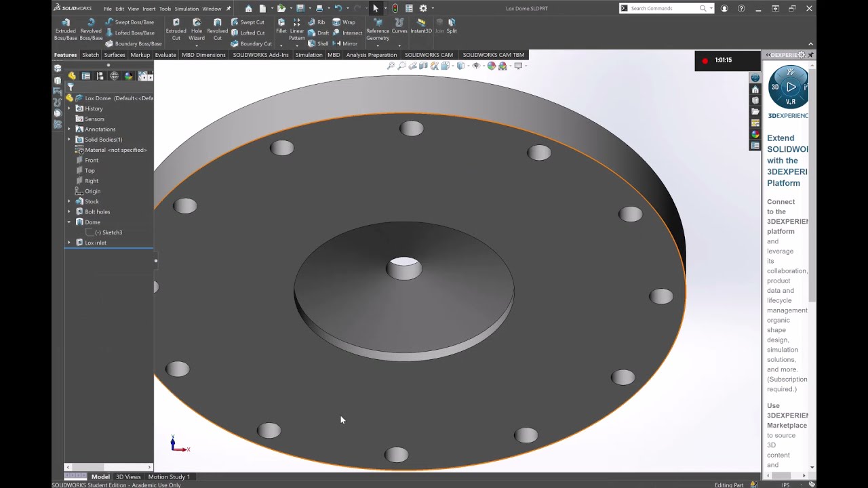The height and width of the screenshot is (488, 868).
Task: Toggle Instant3D mode
Action: tap(421, 26)
